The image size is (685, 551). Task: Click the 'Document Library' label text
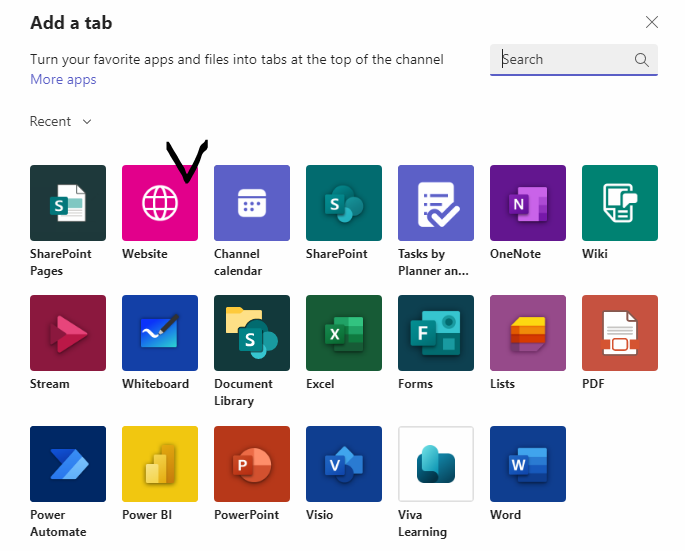tap(243, 392)
